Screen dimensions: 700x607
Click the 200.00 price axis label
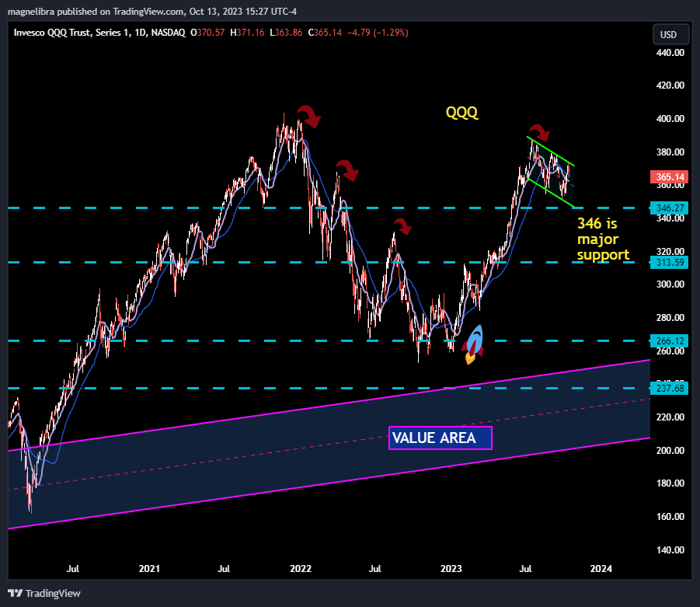click(x=670, y=450)
